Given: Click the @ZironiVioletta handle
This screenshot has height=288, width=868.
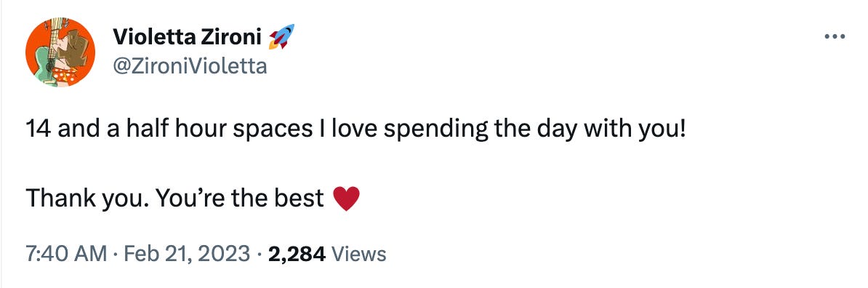Looking at the screenshot, I should pyautogui.click(x=190, y=66).
